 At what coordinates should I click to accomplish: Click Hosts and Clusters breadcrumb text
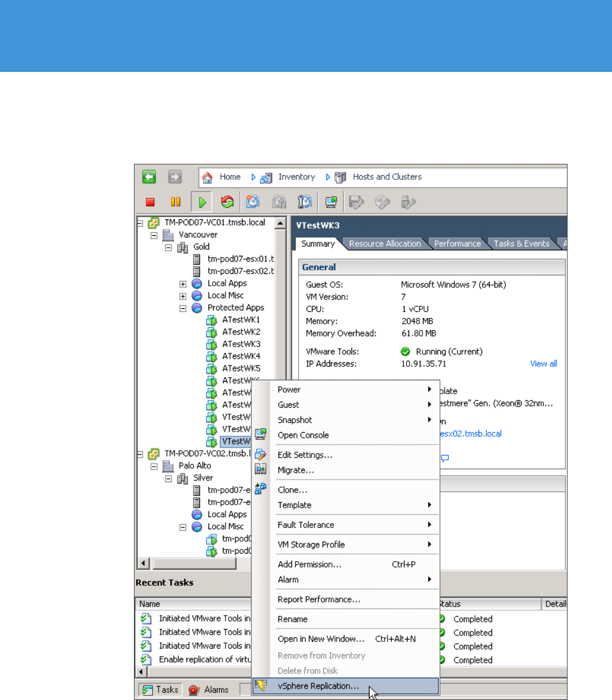(387, 177)
